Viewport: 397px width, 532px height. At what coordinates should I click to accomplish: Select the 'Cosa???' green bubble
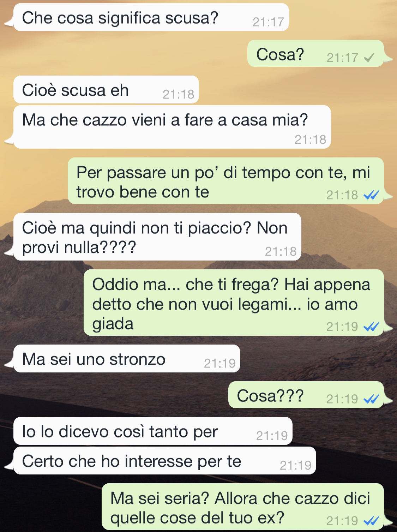click(x=306, y=395)
